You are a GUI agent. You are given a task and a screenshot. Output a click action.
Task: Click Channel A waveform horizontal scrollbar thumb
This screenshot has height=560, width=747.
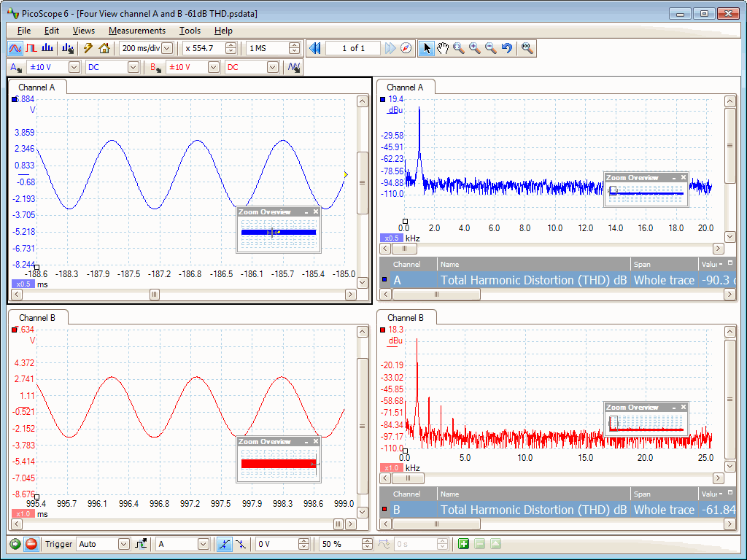click(154, 295)
